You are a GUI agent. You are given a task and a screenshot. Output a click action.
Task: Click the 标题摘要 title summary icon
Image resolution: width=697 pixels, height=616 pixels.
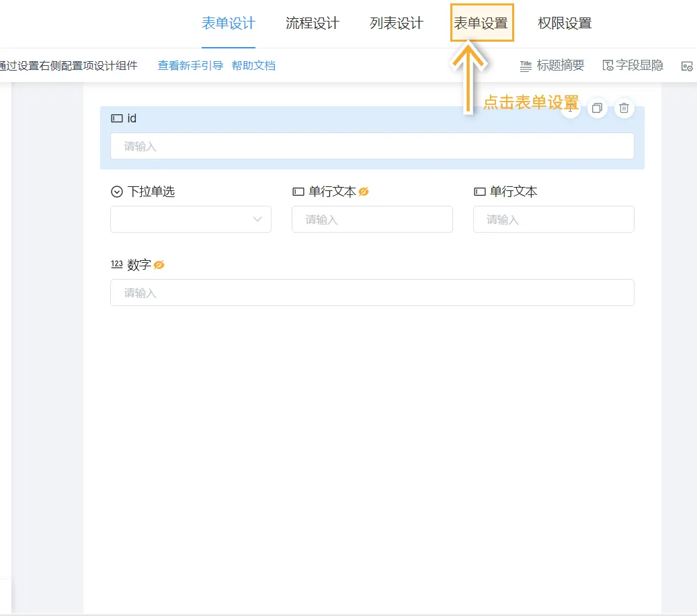click(x=526, y=65)
